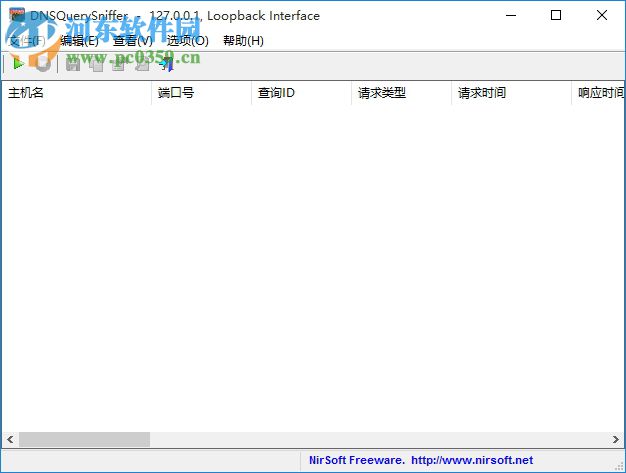Image resolution: width=626 pixels, height=473 pixels.
Task: Close the DNSQuerySniffer window
Action: pyautogui.click(x=602, y=16)
